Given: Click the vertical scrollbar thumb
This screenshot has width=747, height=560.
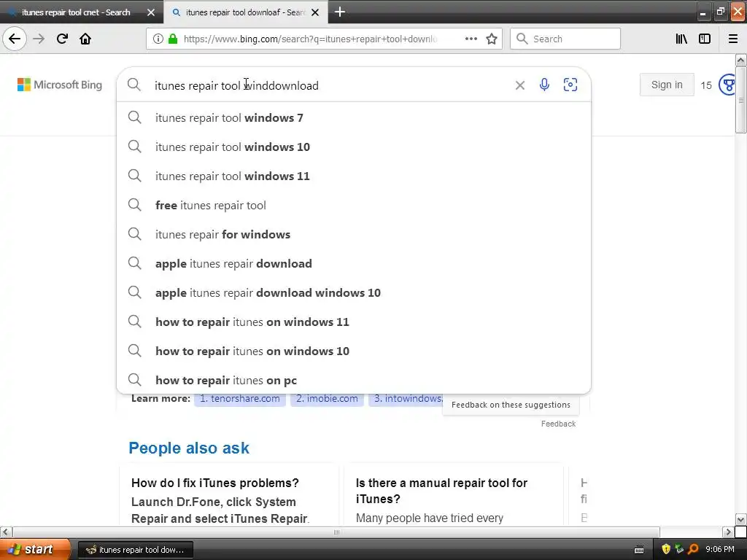Looking at the screenshot, I should tap(740, 100).
